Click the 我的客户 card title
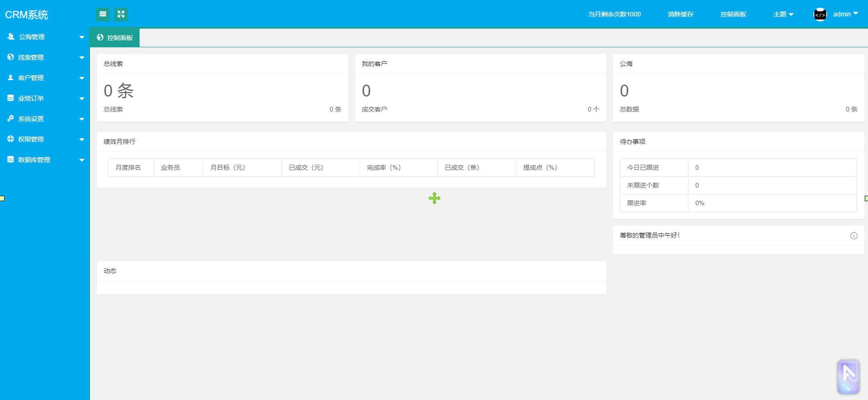868x400 pixels. click(x=374, y=64)
